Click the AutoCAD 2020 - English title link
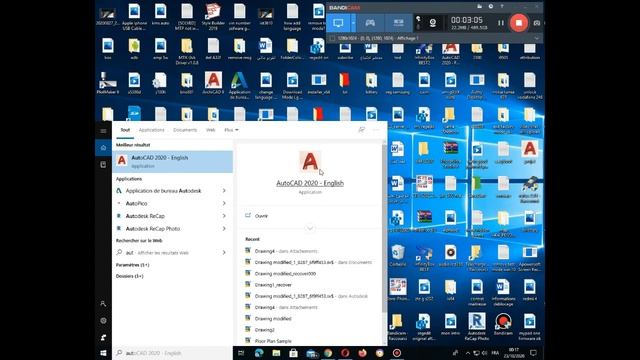The width and height of the screenshot is (640, 360). coord(310,183)
